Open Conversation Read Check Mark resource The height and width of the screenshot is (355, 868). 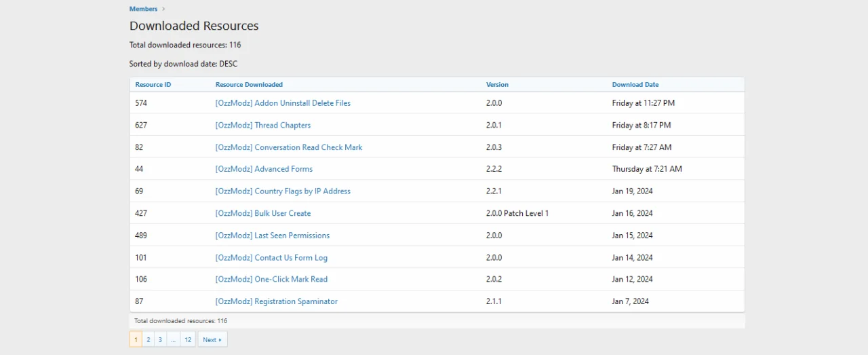(x=288, y=147)
